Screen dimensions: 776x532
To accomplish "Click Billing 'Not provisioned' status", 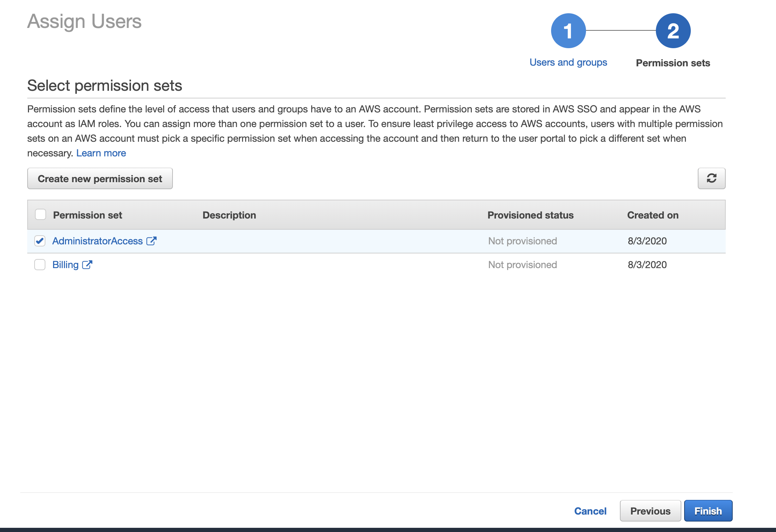I will 522,265.
